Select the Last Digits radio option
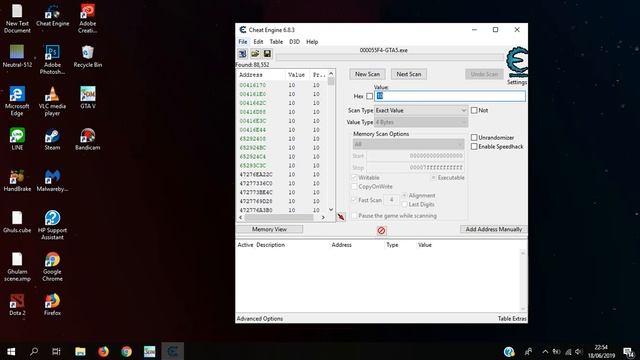This screenshot has width=640, height=360. click(x=404, y=204)
